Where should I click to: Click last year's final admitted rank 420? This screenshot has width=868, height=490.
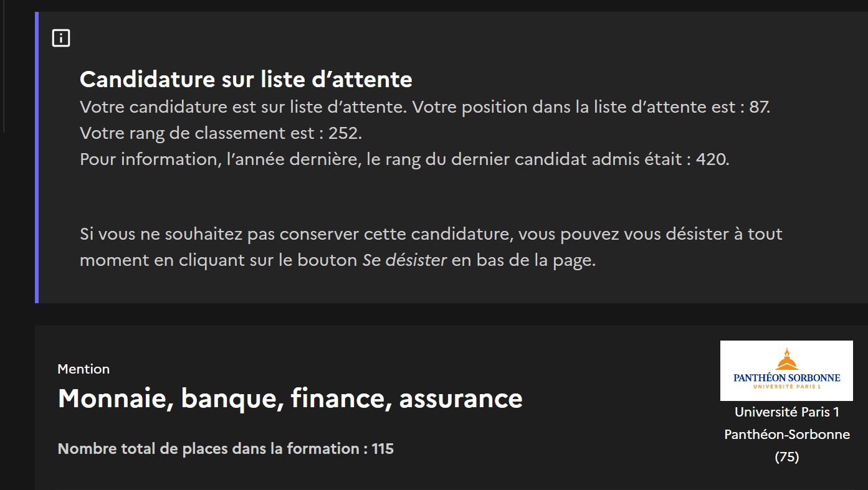[x=711, y=159]
